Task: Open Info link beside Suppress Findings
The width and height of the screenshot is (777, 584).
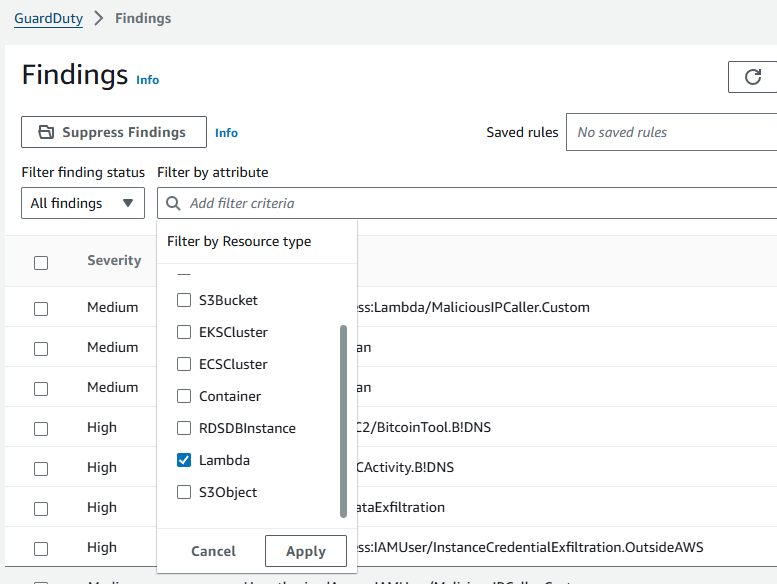Action: 226,133
